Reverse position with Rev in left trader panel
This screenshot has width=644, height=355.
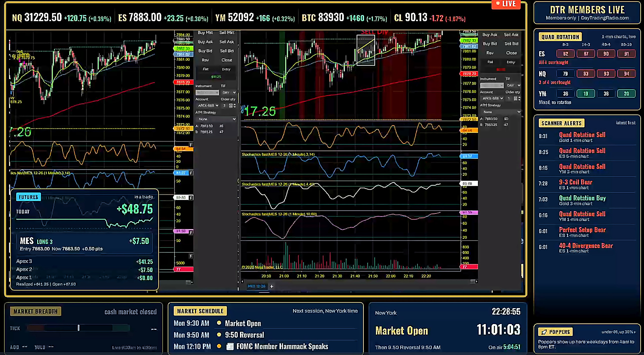[205, 60]
